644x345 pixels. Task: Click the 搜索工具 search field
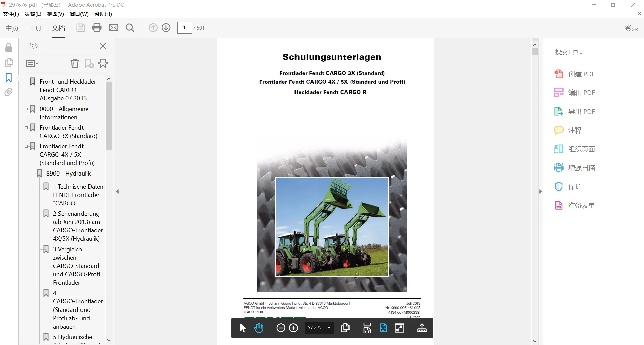pyautogui.click(x=594, y=52)
